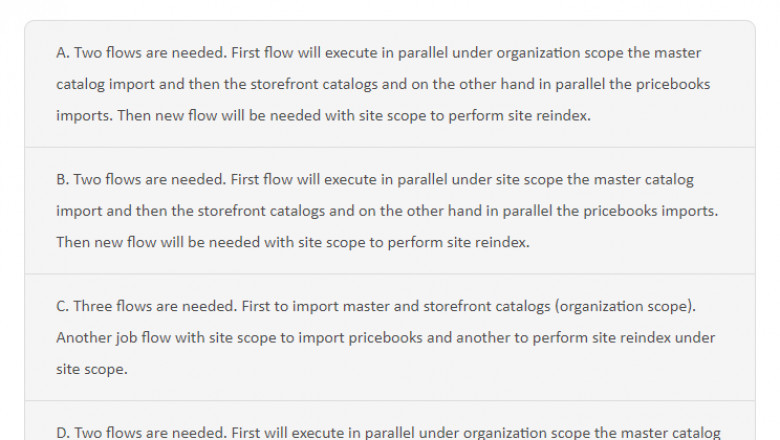Click option A's line starting "catalog import and then"
Image resolution: width=780 pixels, height=440 pixels.
[x=383, y=84]
